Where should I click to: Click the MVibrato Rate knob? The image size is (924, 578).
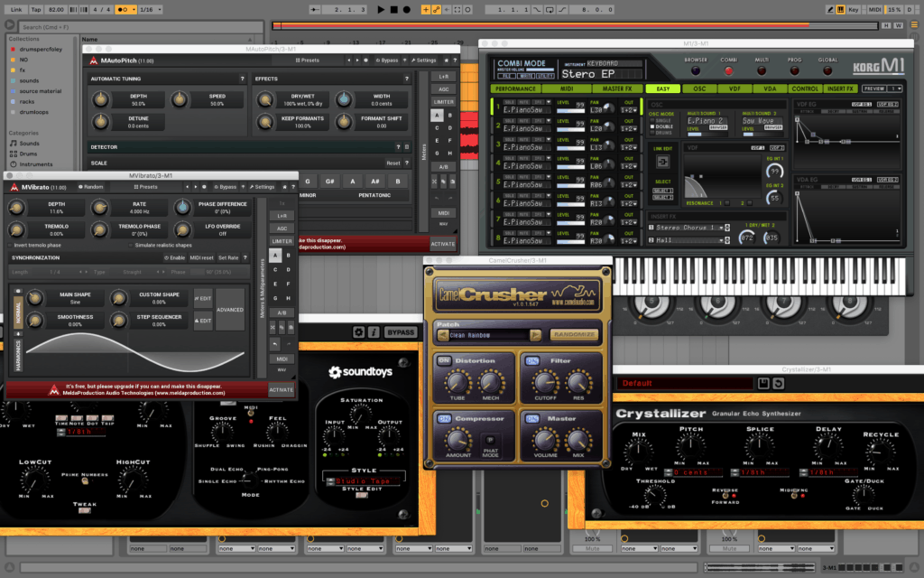pos(99,207)
